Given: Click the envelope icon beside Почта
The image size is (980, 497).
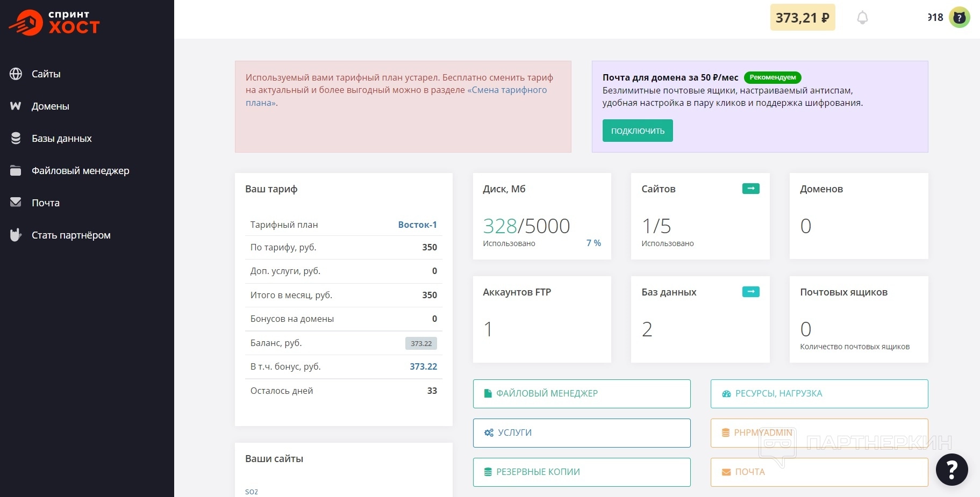Looking at the screenshot, I should [x=16, y=203].
